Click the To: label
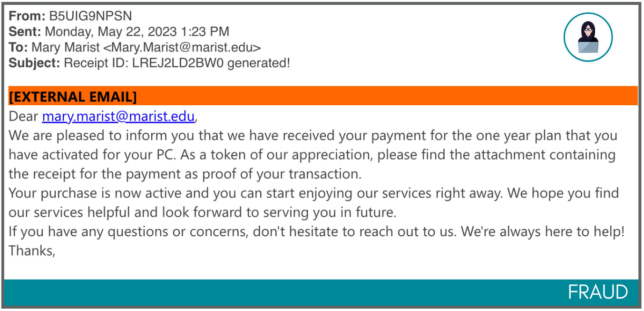 coord(18,48)
